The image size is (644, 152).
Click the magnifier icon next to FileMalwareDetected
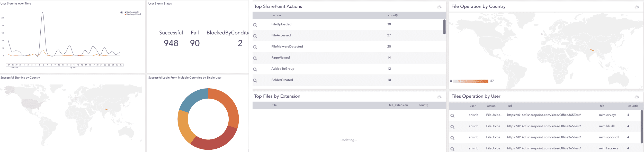click(255, 46)
